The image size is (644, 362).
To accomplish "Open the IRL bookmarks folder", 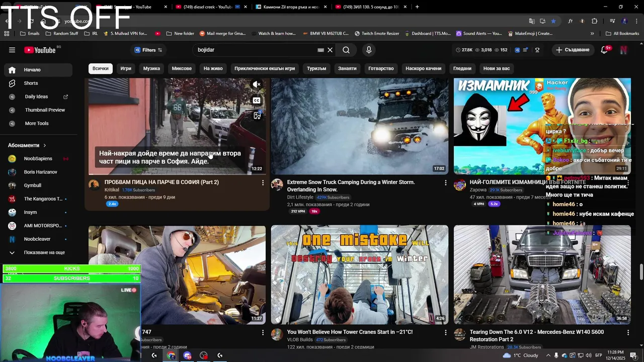I will point(91,33).
